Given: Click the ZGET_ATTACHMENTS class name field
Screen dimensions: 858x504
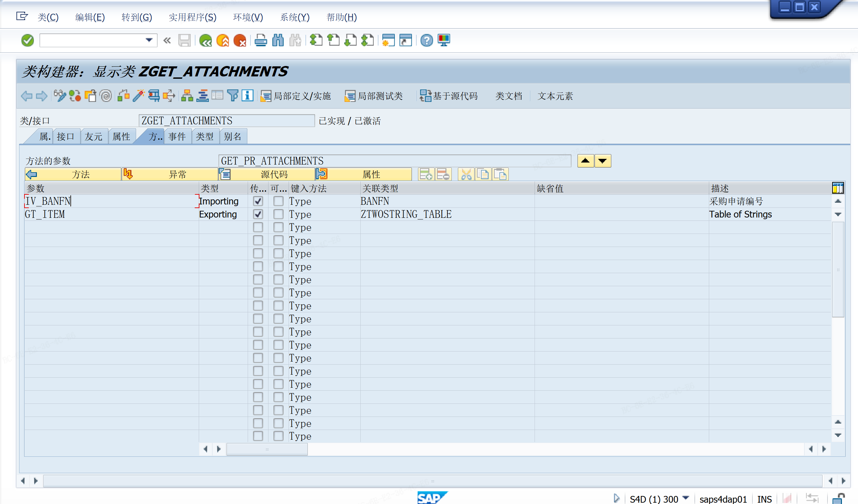Looking at the screenshot, I should pos(227,121).
